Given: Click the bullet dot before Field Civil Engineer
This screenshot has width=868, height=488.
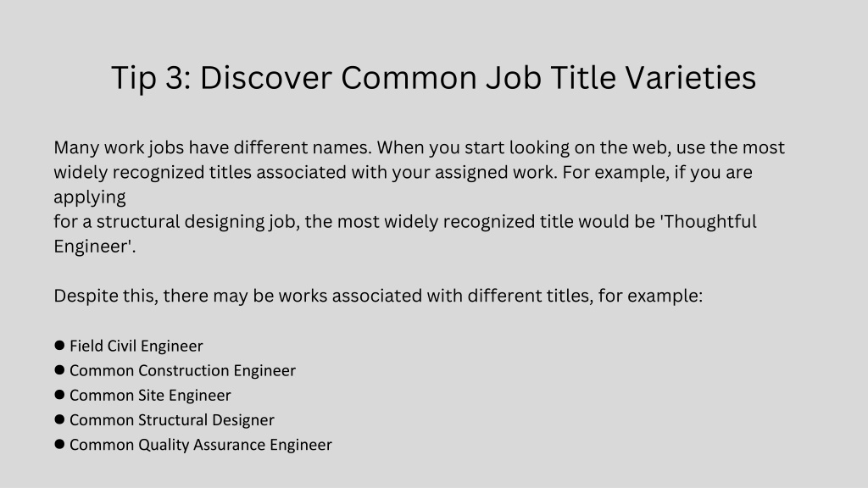Looking at the screenshot, I should [60, 346].
